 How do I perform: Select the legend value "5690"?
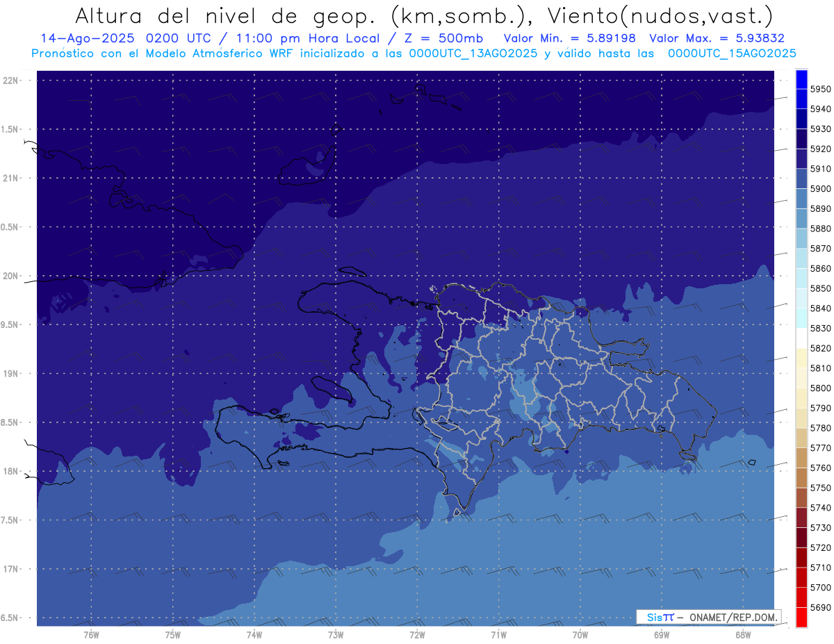820,608
